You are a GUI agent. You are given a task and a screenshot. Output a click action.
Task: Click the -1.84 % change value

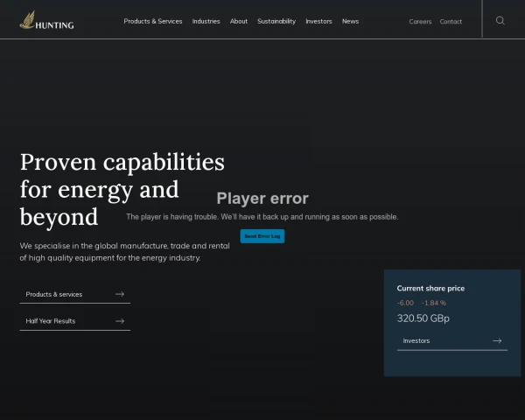[434, 303]
